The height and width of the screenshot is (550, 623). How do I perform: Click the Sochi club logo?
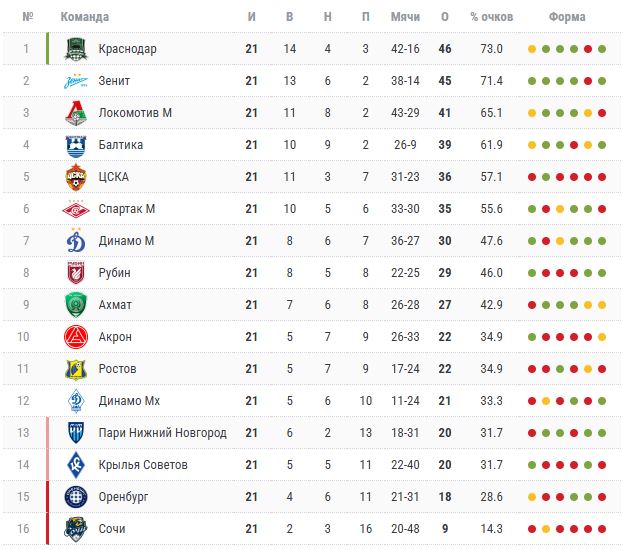(x=76, y=529)
